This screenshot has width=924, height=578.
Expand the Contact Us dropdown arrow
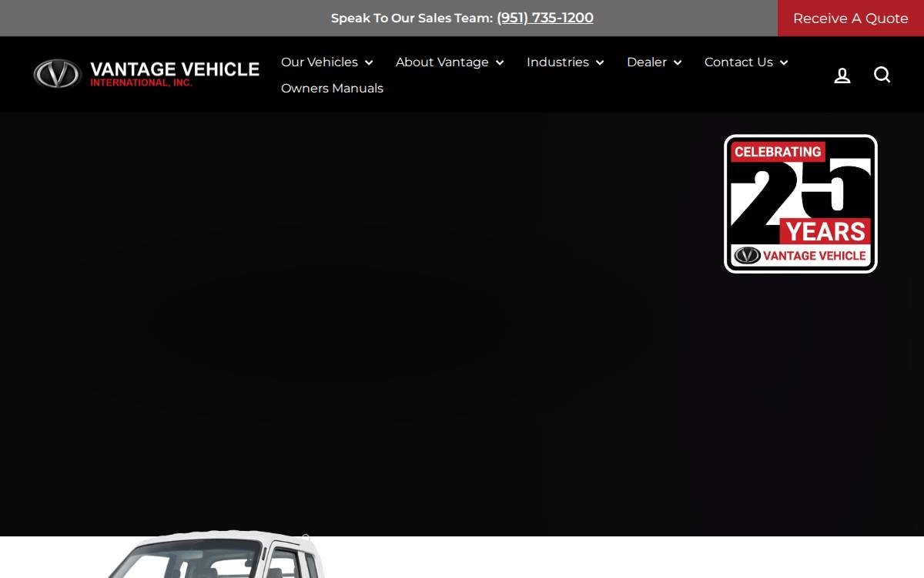(x=784, y=62)
